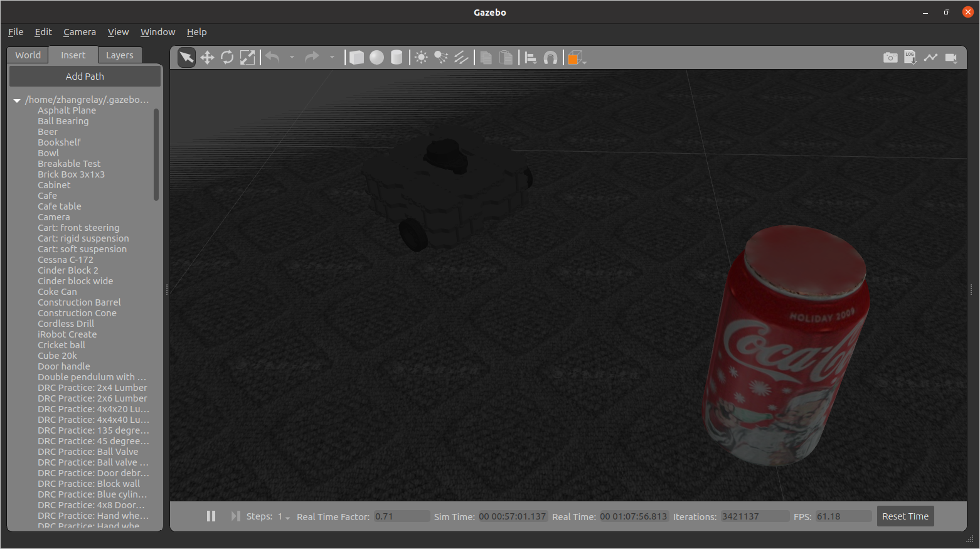Select the Construction Barrel model

(x=79, y=302)
